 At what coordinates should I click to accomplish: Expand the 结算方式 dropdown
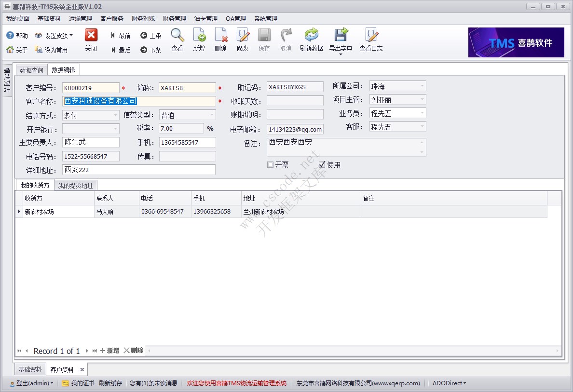tap(115, 115)
